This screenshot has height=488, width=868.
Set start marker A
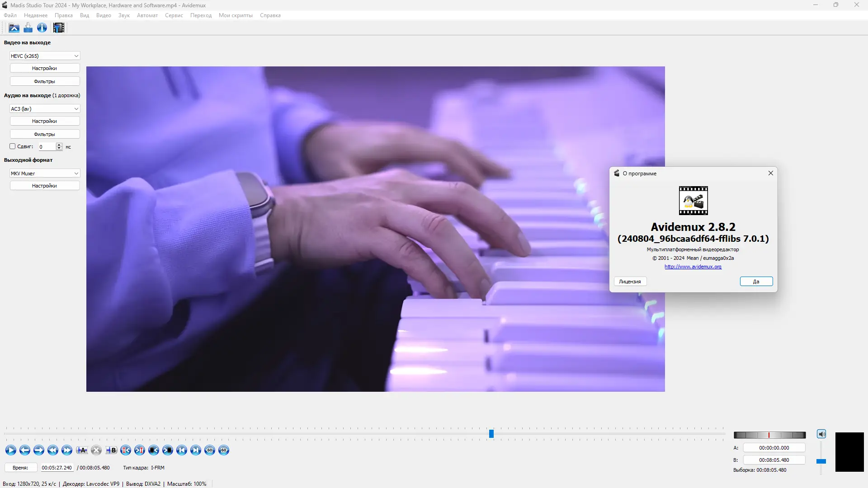82,450
